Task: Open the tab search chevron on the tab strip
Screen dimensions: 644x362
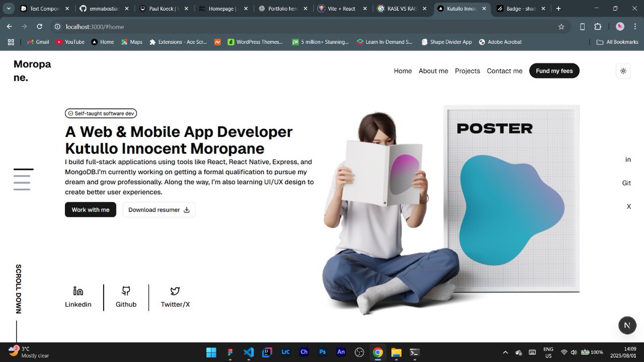Action: click(8, 9)
